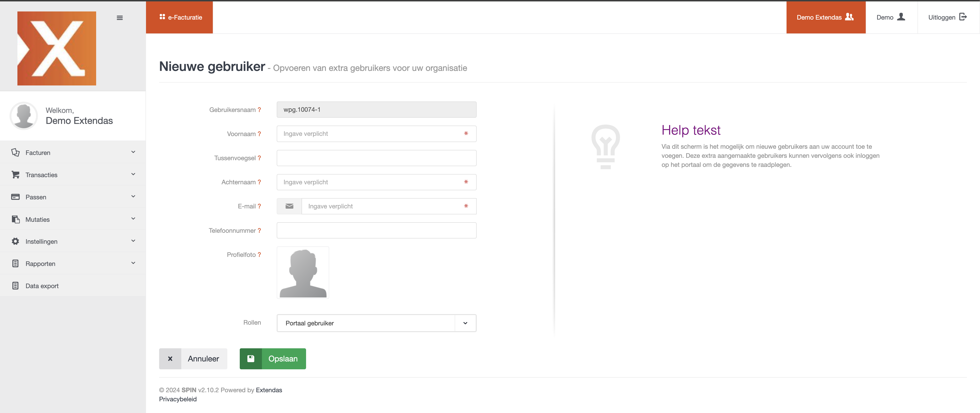
Task: Expand the Instellingen sidebar menu
Action: coord(72,241)
